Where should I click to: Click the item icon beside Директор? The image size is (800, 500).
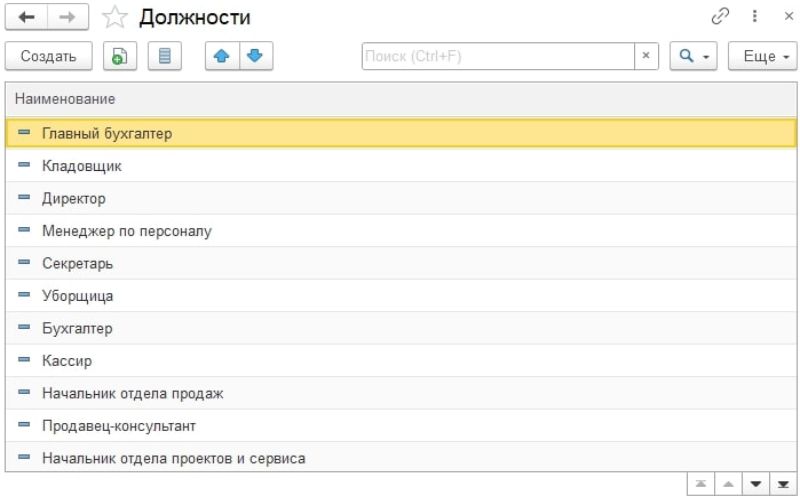[24, 197]
